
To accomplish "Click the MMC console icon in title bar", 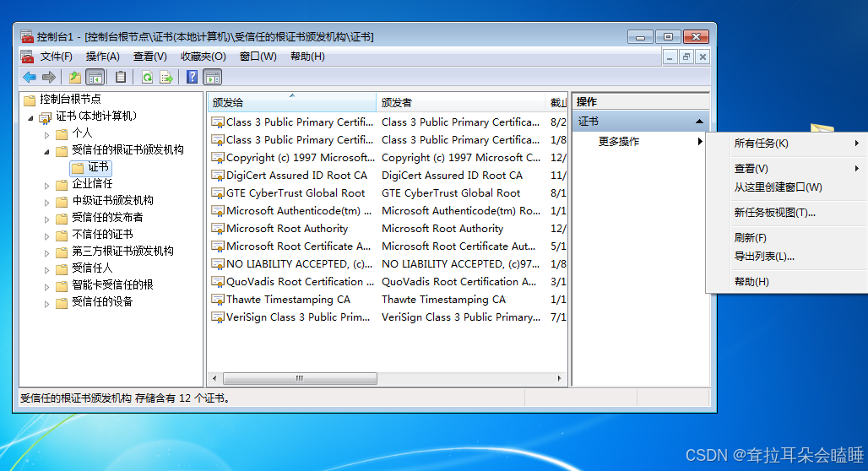I will 26,37.
